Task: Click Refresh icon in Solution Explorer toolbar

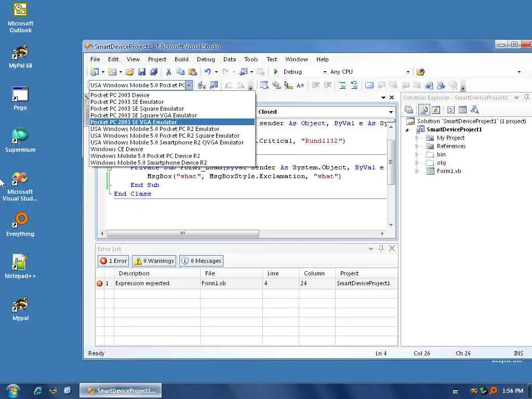Action: [x=436, y=110]
